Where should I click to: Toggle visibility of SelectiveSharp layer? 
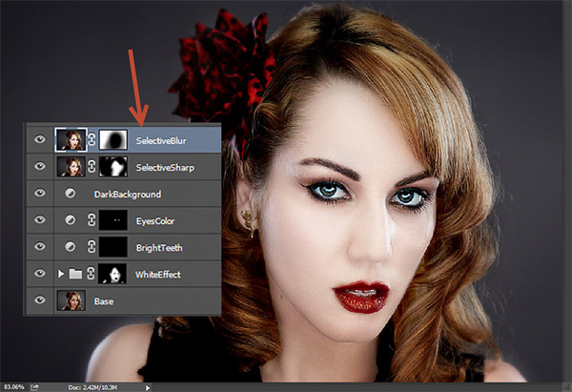click(39, 167)
